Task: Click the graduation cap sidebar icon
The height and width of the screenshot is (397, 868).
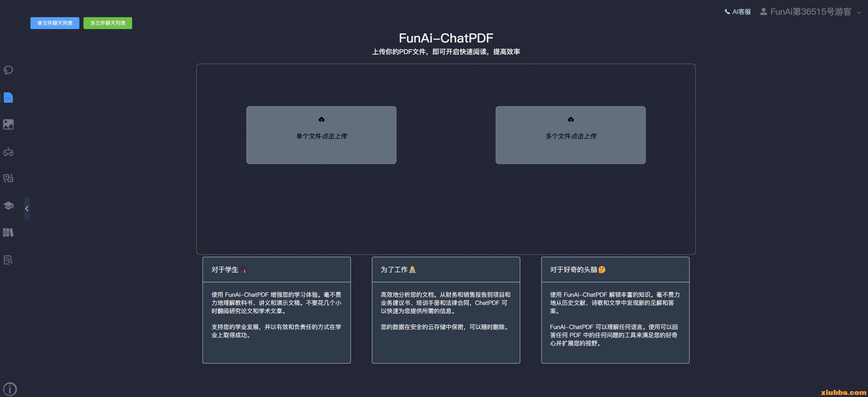Action: (x=8, y=206)
